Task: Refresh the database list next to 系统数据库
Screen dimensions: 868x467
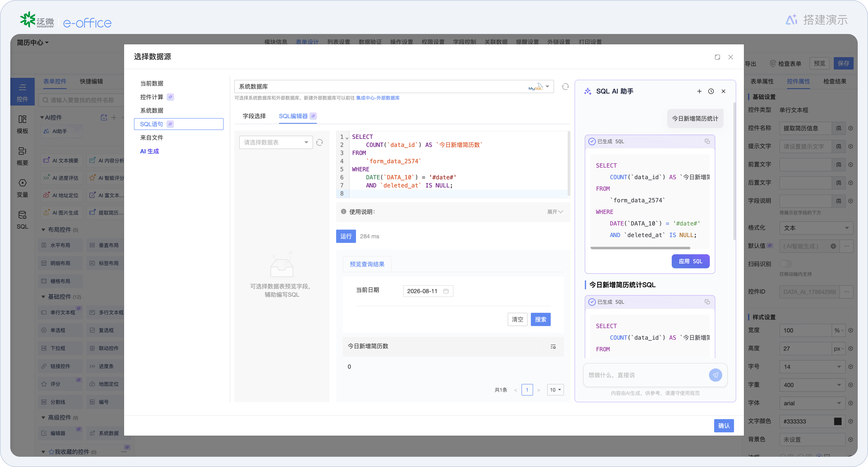Action: [565, 87]
